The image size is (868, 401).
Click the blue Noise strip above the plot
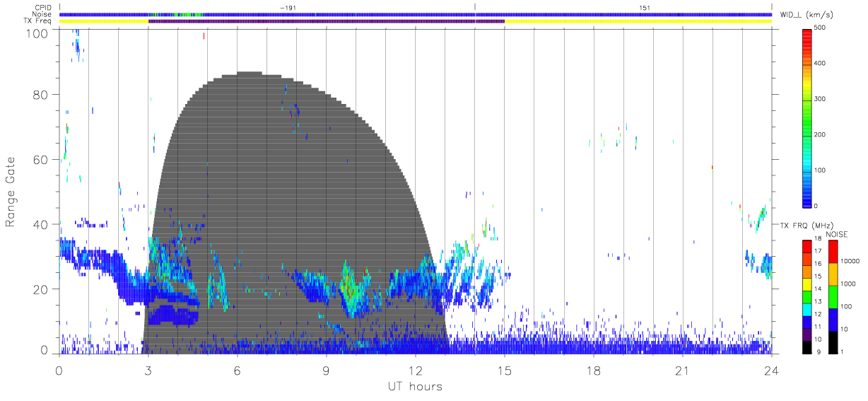(415, 14)
